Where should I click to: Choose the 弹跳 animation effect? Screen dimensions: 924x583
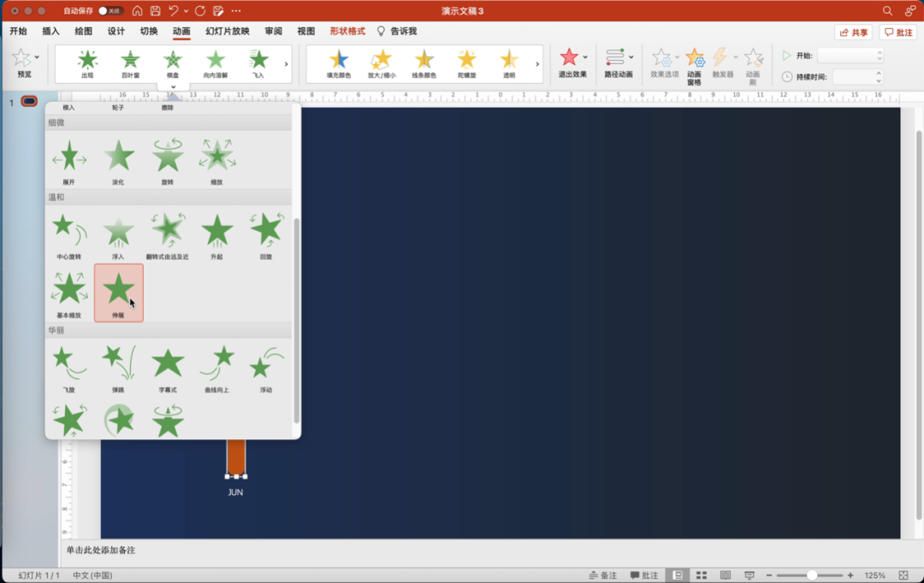pos(118,368)
